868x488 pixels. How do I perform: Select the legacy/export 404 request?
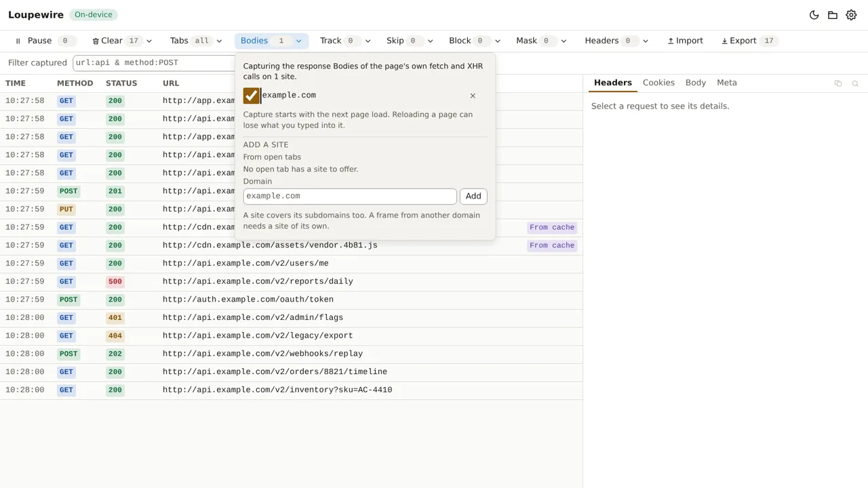[x=291, y=336]
